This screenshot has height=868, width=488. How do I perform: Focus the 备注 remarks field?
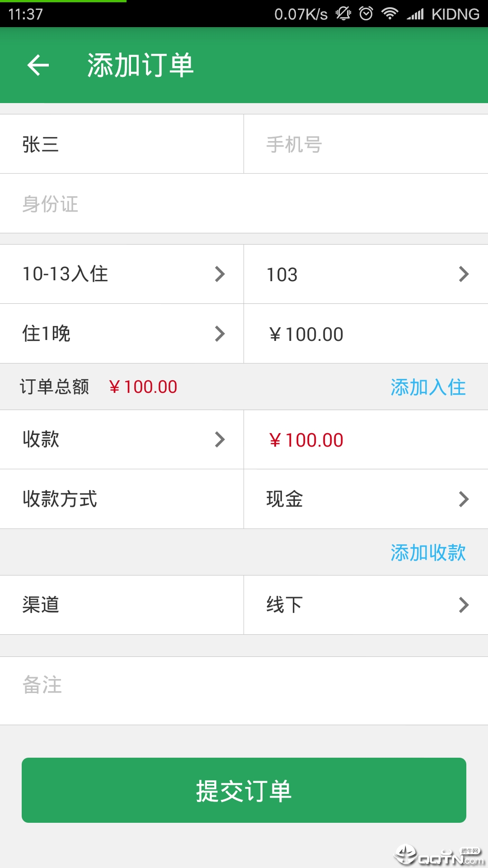coord(244,691)
